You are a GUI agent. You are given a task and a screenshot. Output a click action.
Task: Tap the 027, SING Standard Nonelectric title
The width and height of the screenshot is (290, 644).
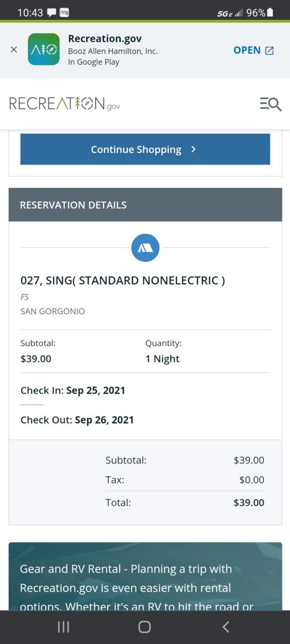tap(122, 281)
